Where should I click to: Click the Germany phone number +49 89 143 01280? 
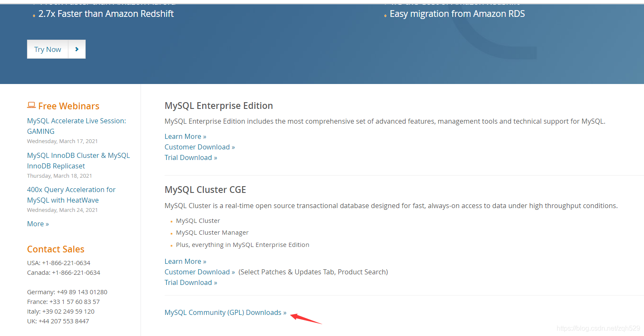pos(82,292)
